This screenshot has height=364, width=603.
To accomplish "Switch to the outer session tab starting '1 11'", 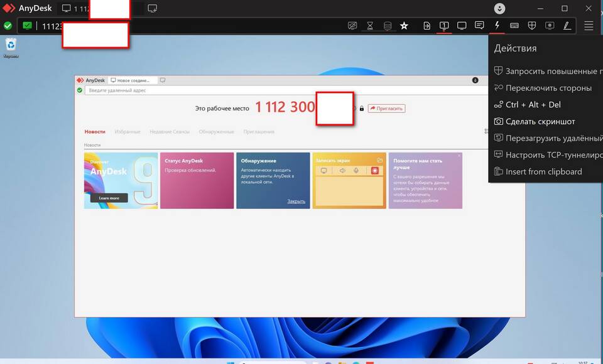I will [75, 8].
